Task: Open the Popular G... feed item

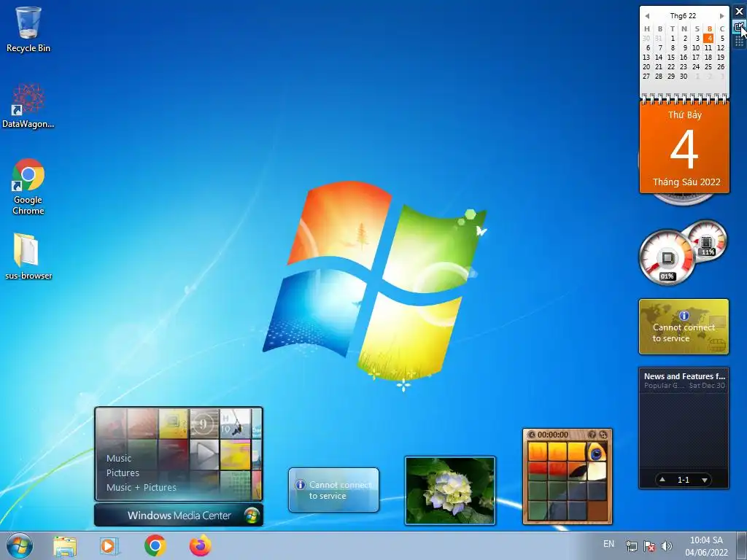Action: (x=684, y=385)
